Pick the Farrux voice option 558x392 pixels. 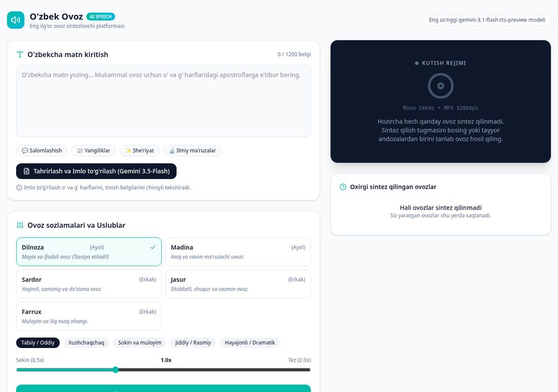(89, 316)
